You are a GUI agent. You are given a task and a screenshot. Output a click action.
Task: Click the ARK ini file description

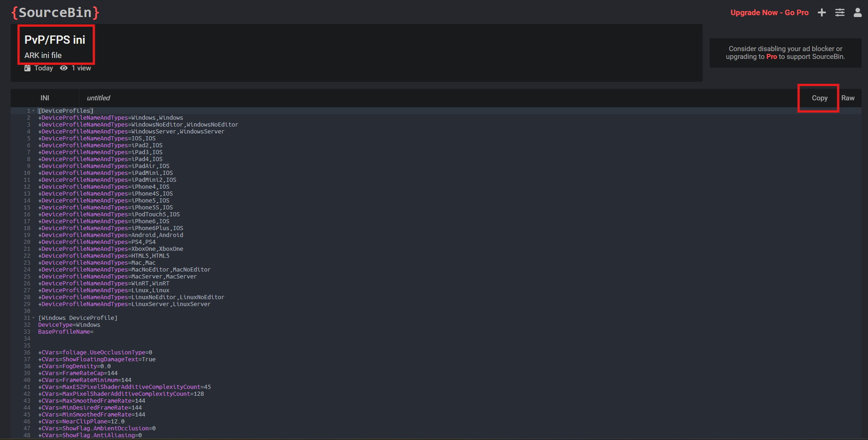43,55
